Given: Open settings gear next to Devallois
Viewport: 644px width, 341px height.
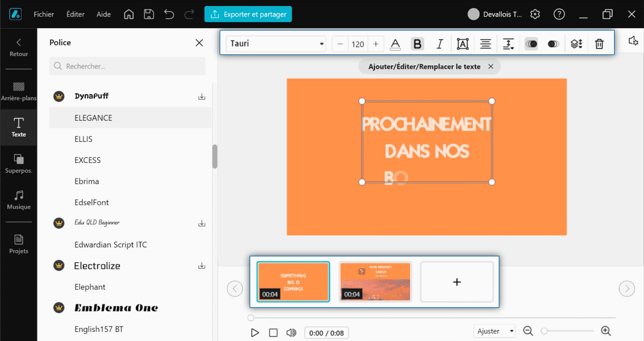Looking at the screenshot, I should [x=535, y=14].
